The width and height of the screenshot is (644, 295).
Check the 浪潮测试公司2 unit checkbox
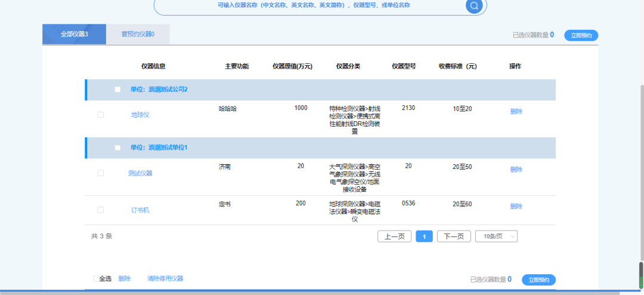(117, 90)
